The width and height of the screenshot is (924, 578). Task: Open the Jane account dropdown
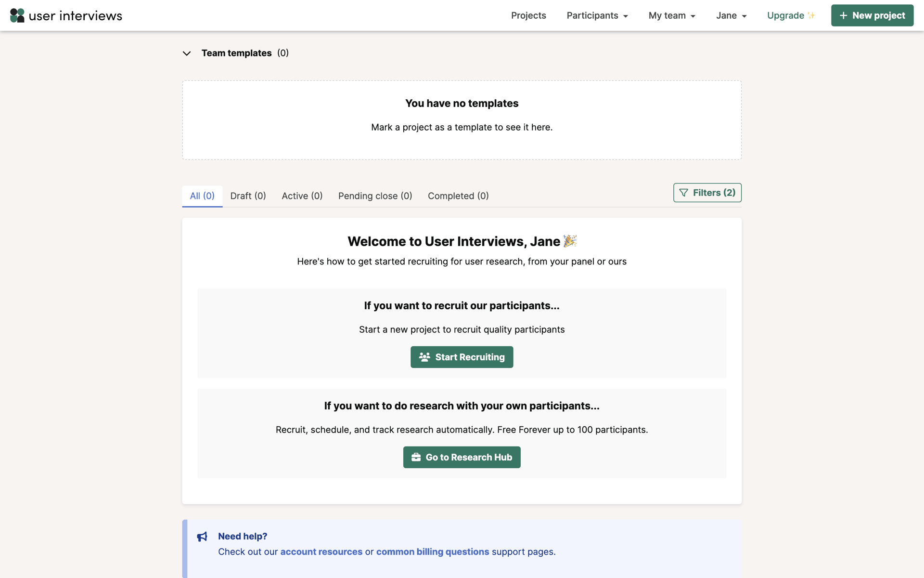click(x=731, y=15)
